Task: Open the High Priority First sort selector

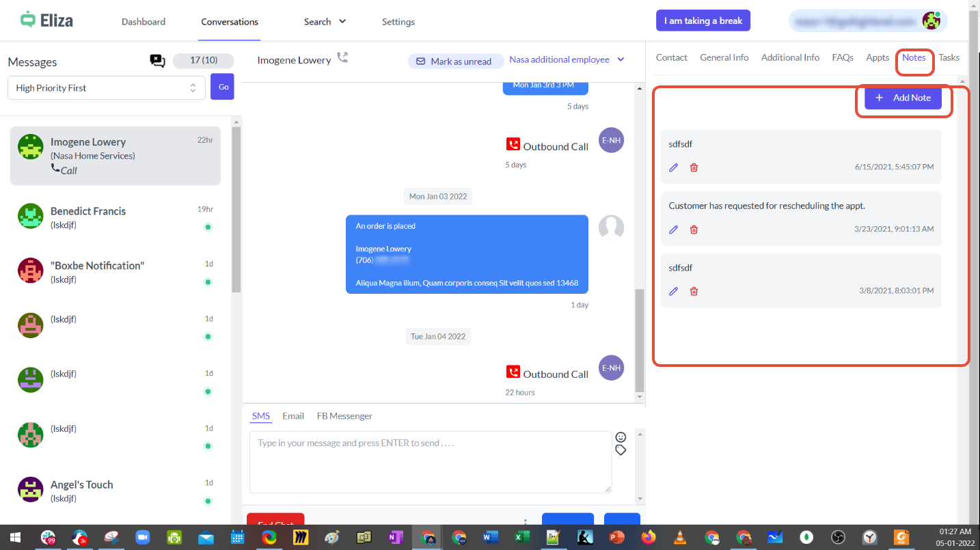Action: point(107,87)
